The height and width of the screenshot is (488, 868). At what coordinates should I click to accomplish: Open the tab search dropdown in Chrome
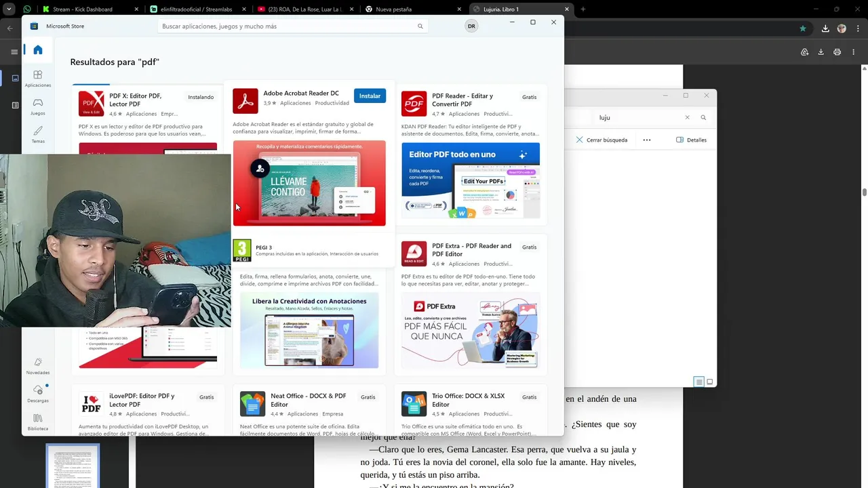[9, 9]
